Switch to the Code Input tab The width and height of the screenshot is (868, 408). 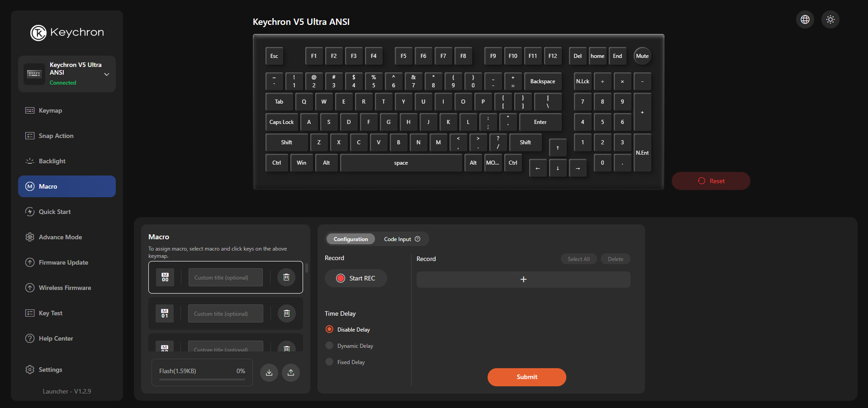click(x=398, y=239)
